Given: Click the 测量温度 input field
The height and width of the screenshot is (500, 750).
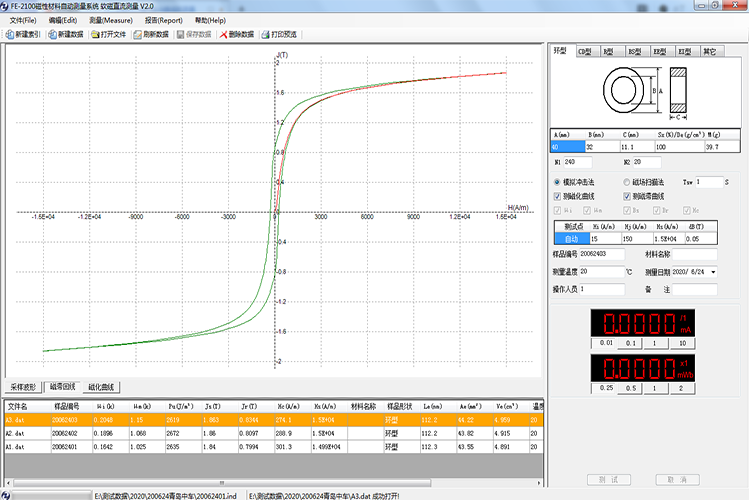Looking at the screenshot, I should (x=602, y=272).
